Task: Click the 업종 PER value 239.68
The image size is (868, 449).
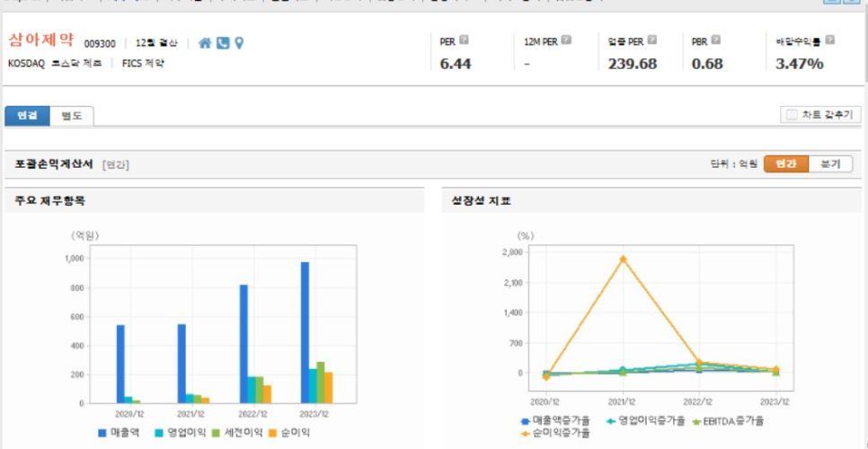Action: (633, 64)
